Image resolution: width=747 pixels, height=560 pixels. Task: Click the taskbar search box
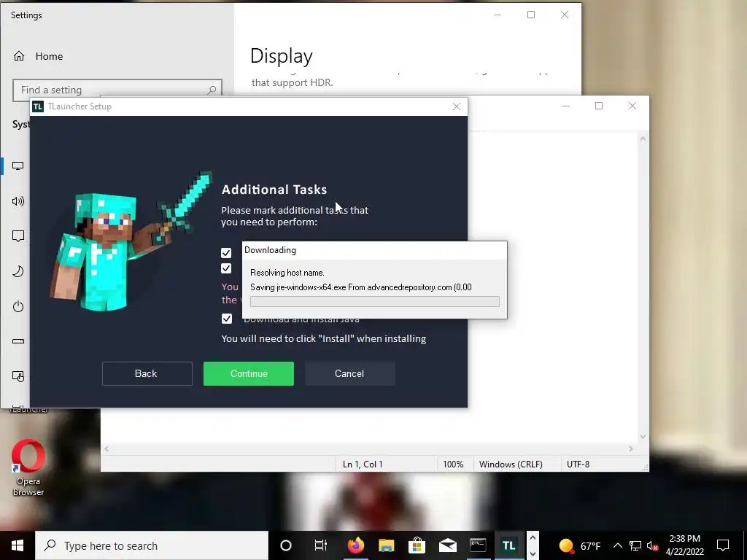point(152,545)
